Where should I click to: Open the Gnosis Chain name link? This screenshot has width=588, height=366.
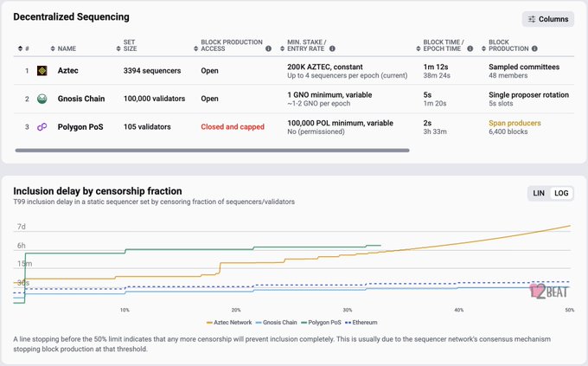point(81,99)
